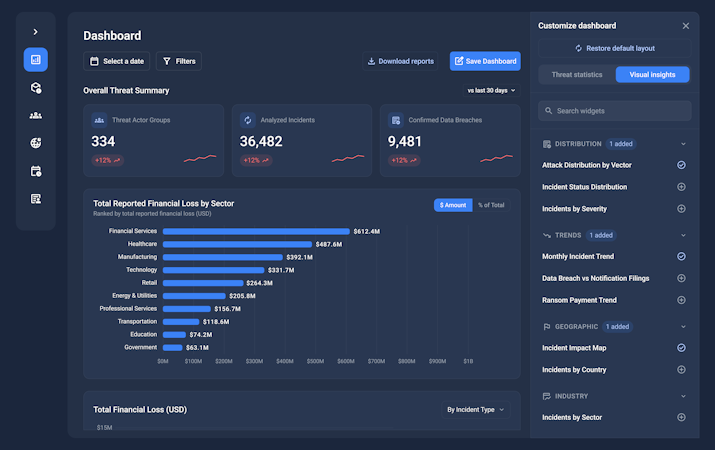Switch chart to % of Total
The height and width of the screenshot is (450, 715).
[x=491, y=205]
